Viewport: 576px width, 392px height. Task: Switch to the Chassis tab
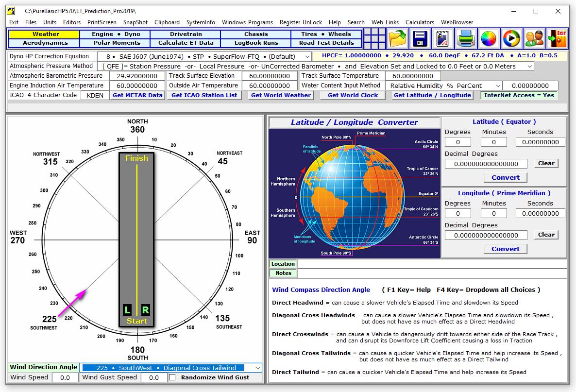256,34
